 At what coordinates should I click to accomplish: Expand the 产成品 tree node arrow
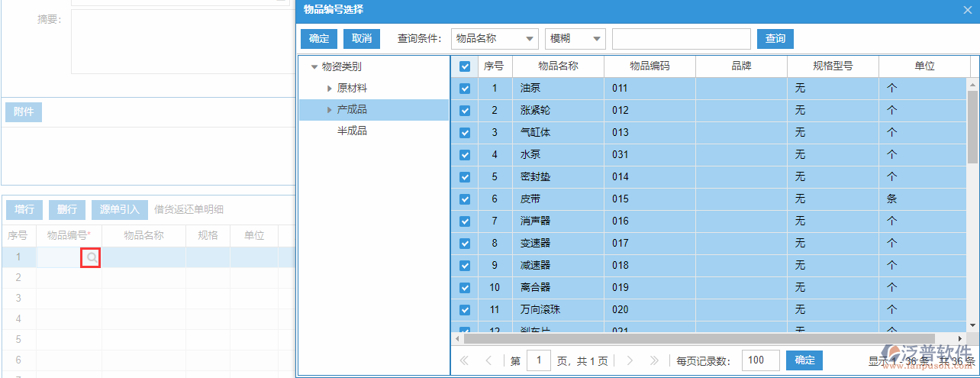coord(329,110)
